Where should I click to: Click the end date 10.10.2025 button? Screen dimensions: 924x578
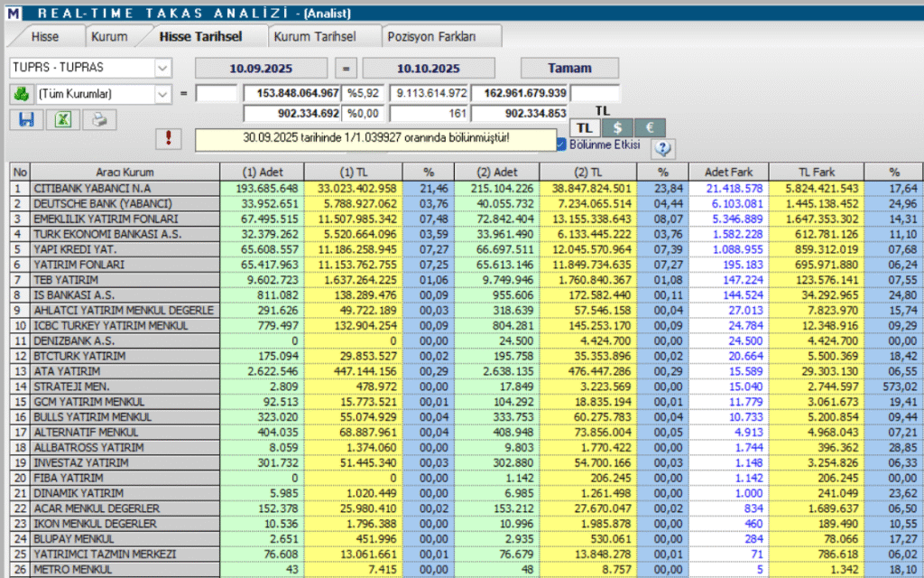(x=429, y=68)
